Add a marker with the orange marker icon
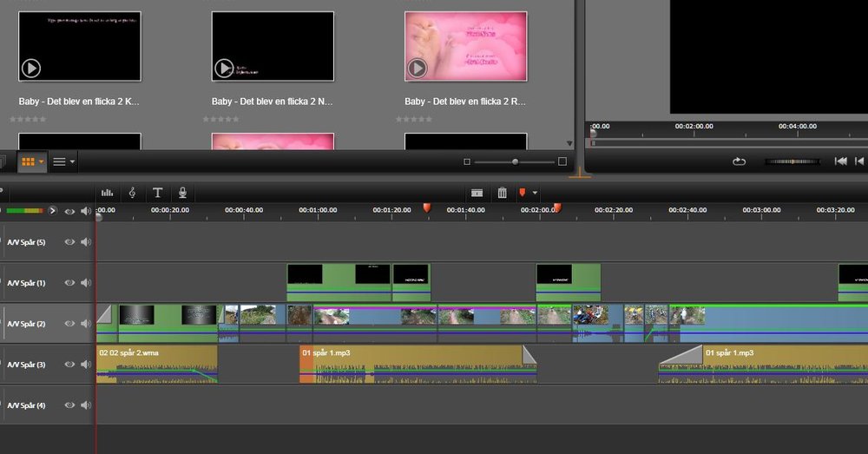 coord(523,193)
